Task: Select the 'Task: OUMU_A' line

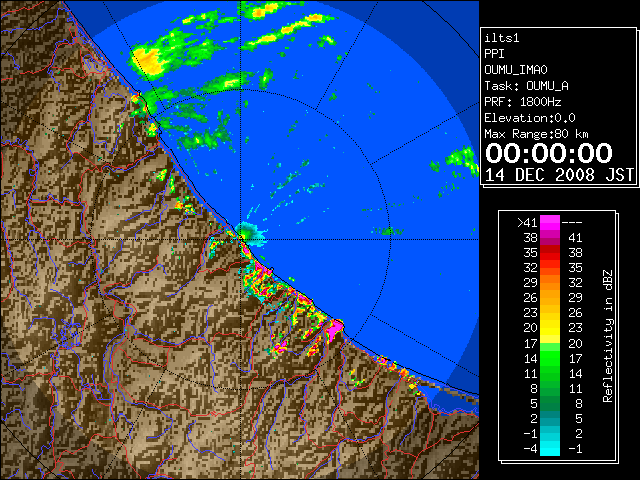Action: 527,86
